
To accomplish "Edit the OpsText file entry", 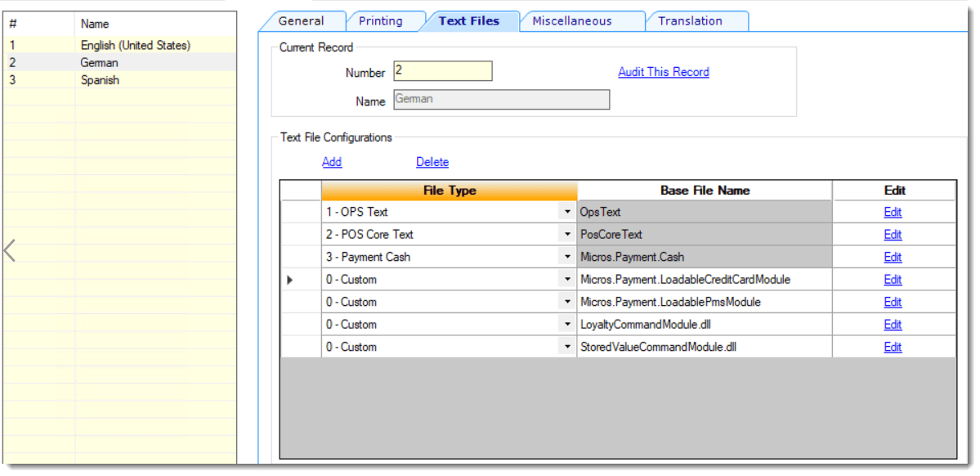I will click(893, 212).
